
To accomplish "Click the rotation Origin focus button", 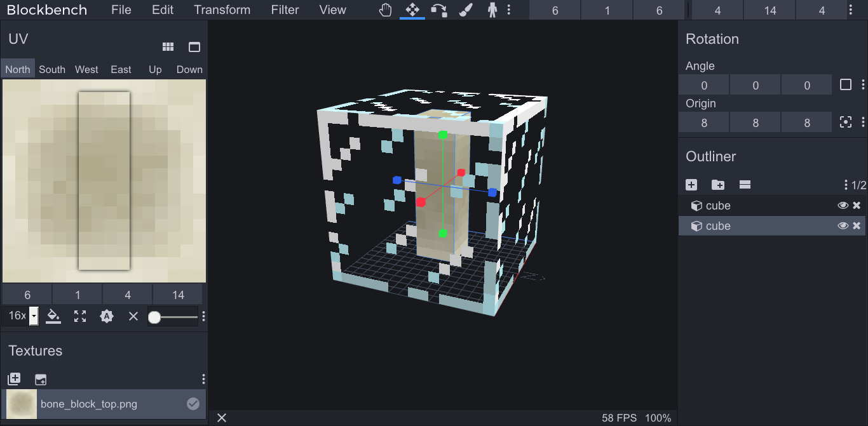I will [846, 122].
